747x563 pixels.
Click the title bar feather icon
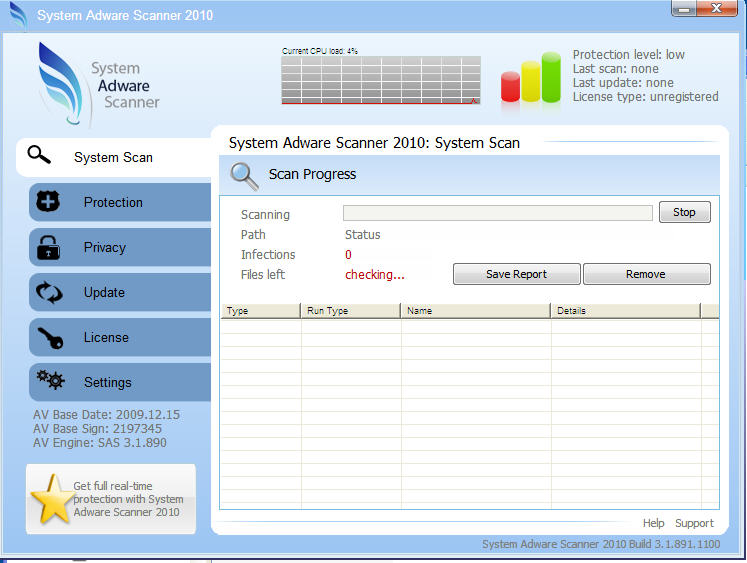tap(18, 16)
